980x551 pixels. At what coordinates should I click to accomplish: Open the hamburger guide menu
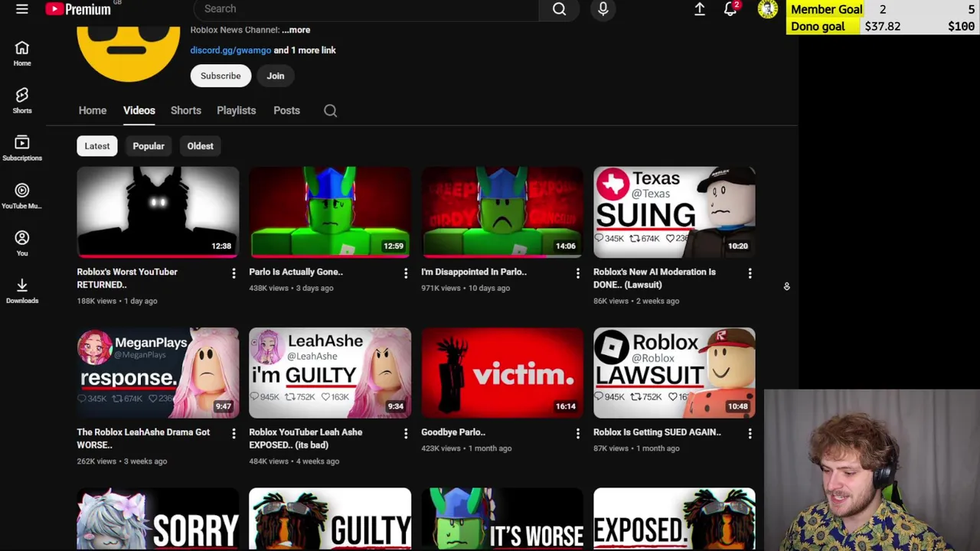tap(21, 9)
